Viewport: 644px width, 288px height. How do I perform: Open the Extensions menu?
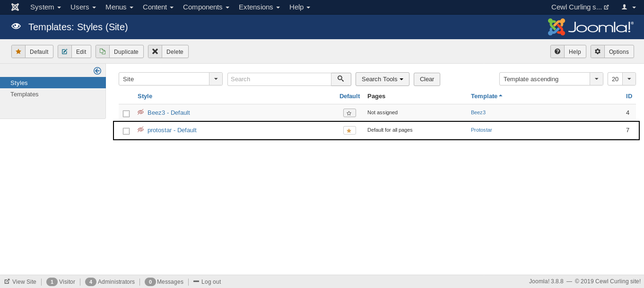(x=259, y=7)
